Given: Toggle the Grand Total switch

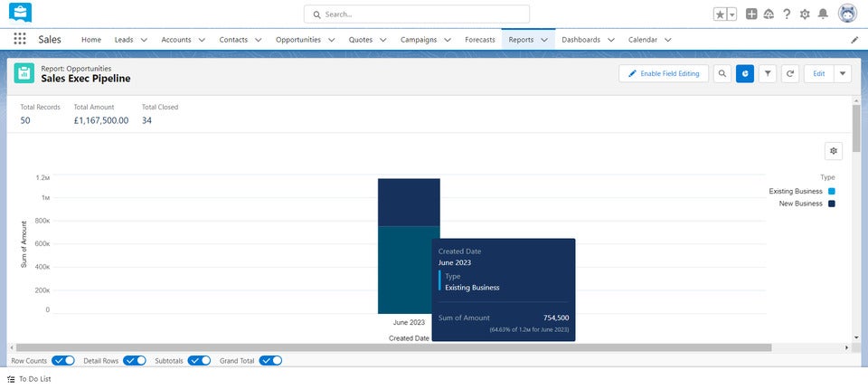Looking at the screenshot, I should pyautogui.click(x=270, y=361).
